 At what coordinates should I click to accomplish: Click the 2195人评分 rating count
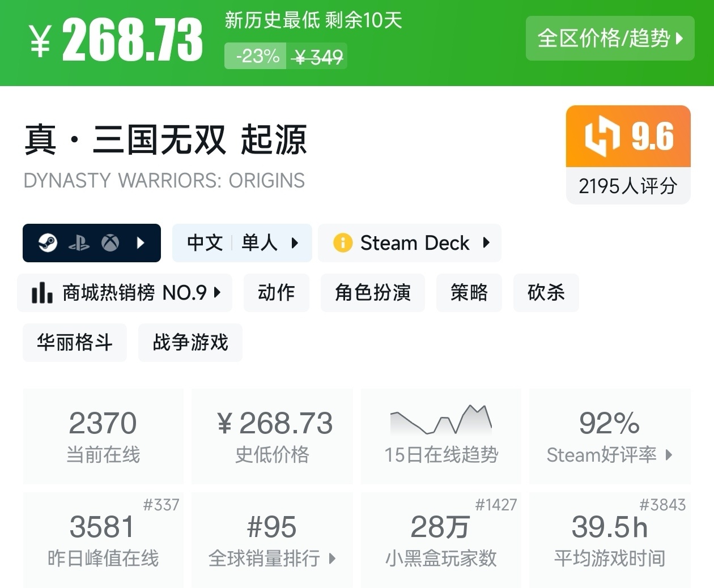coord(628,185)
